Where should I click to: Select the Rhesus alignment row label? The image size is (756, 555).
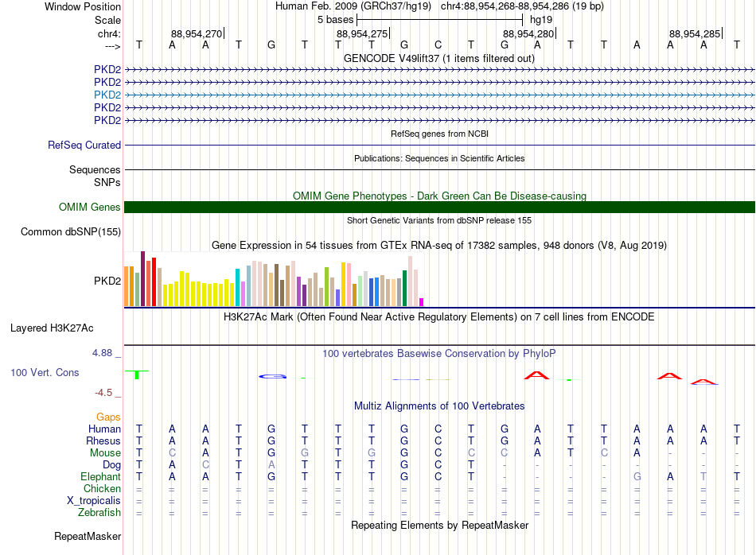tap(103, 441)
